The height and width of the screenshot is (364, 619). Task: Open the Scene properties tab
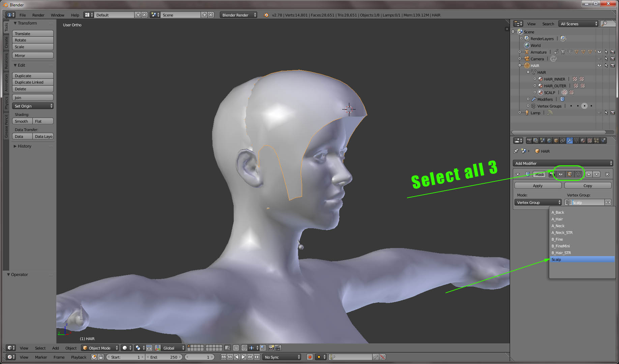(x=542, y=141)
